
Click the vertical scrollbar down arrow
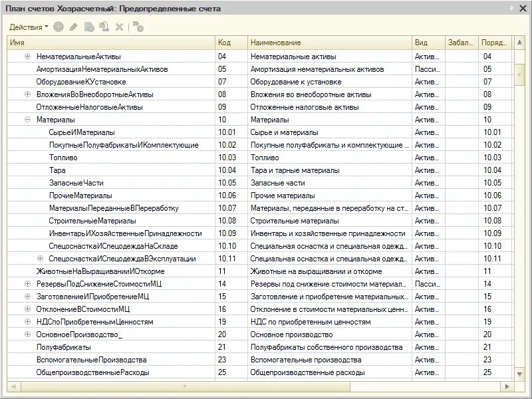click(519, 374)
